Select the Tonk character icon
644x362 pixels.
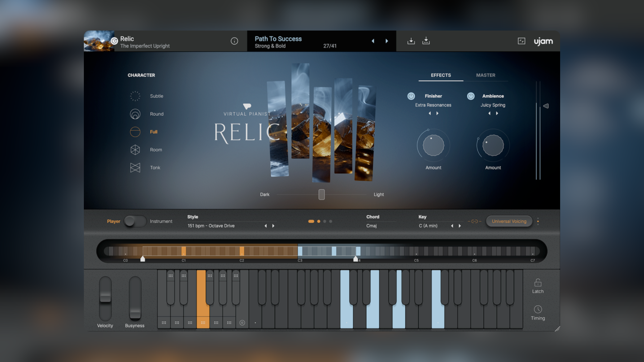pos(135,168)
